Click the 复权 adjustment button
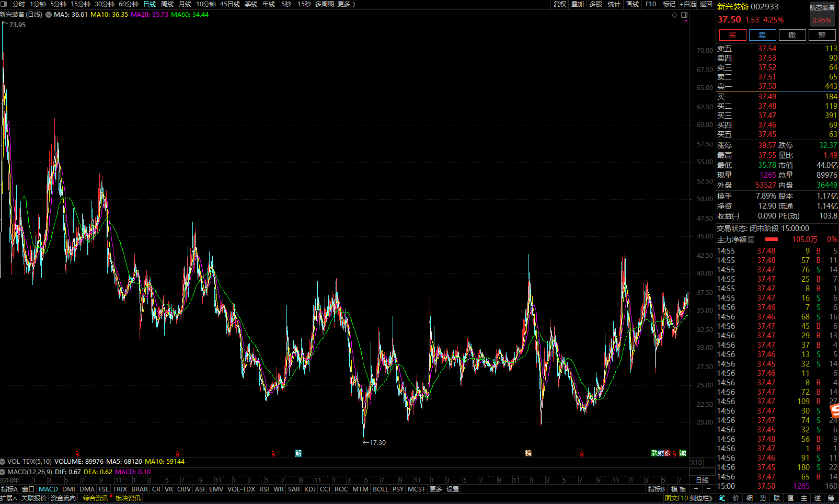839x504 pixels. (x=560, y=4)
